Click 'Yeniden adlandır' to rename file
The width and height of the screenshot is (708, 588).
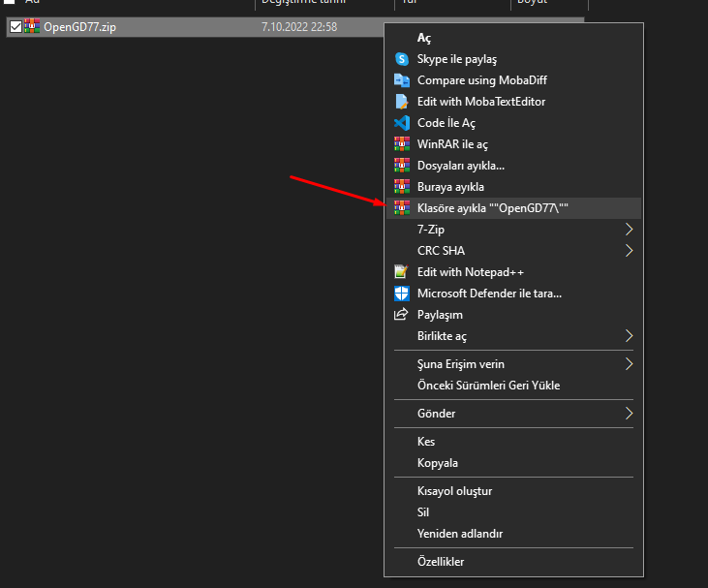coord(459,534)
